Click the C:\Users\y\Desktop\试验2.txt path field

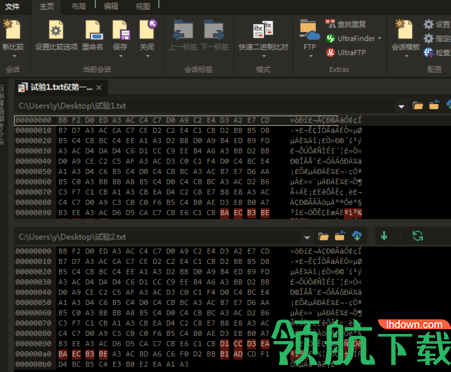tap(158, 237)
